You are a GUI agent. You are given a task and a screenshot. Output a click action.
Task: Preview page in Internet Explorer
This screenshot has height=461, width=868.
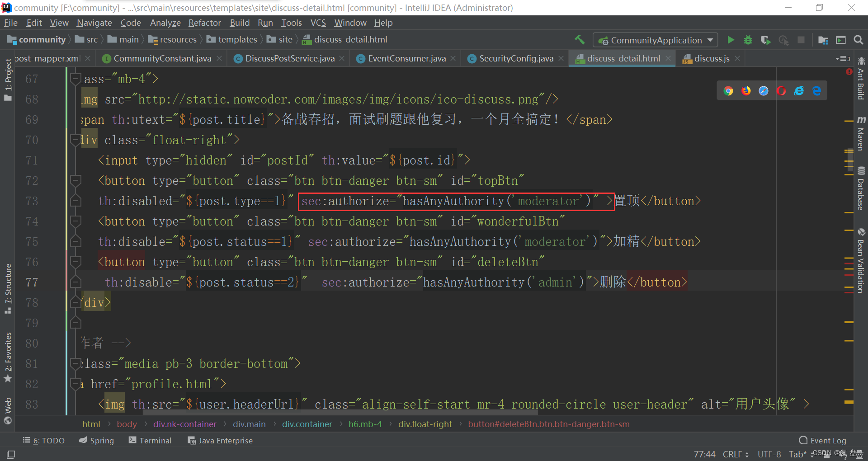tap(799, 91)
